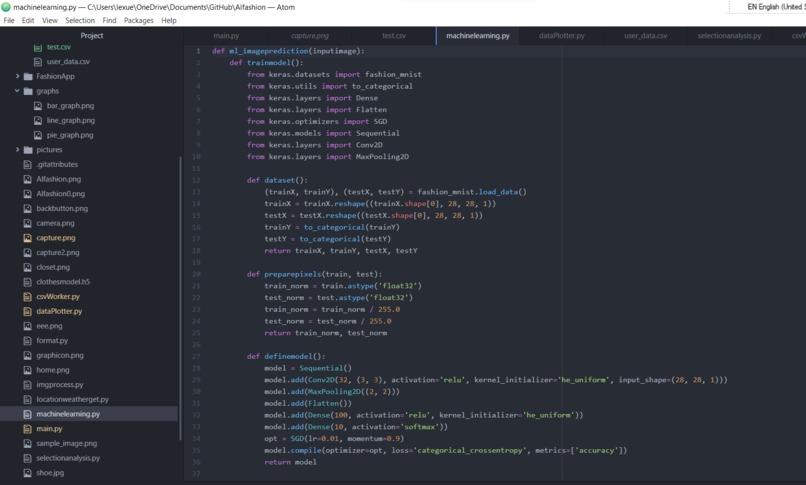This screenshot has height=485, width=806.
Task: Select machinelearning.py in the project tree
Action: click(68, 414)
